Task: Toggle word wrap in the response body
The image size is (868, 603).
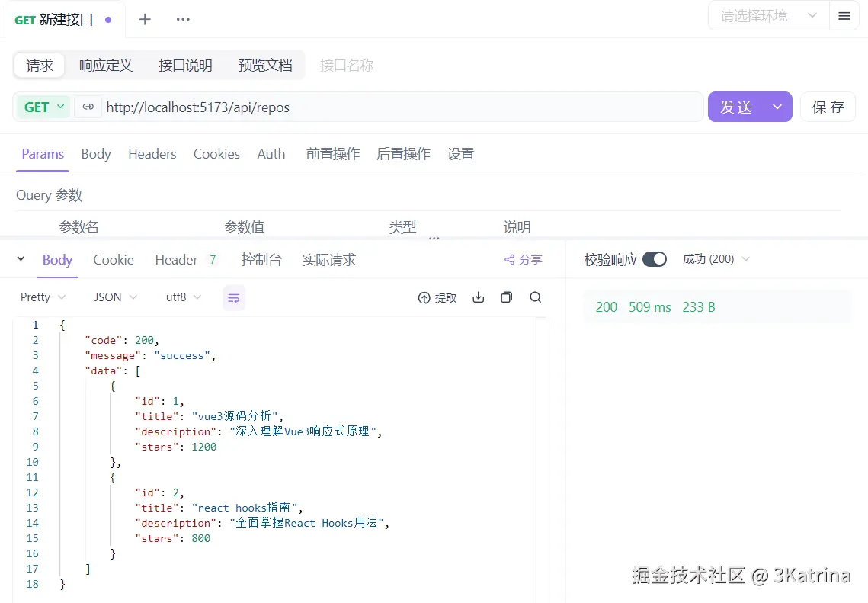Action: click(234, 298)
